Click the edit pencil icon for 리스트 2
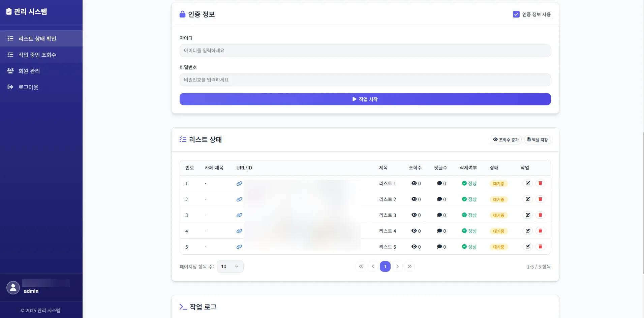Screen dimensions: 644x318 coord(527,199)
